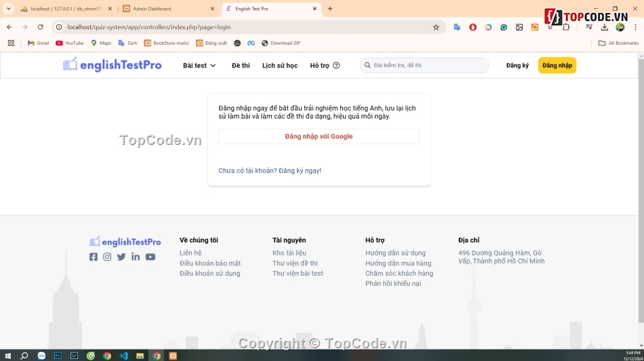Open Kho tài liệu footer link

click(289, 253)
